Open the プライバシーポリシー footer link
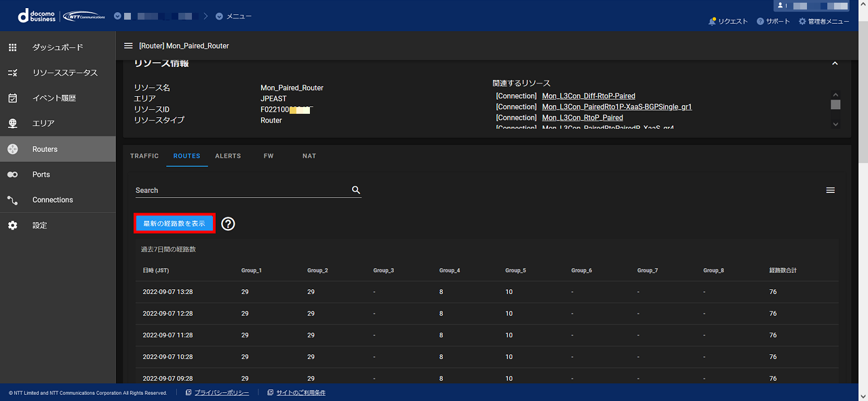This screenshot has height=401, width=868. pyautogui.click(x=222, y=393)
